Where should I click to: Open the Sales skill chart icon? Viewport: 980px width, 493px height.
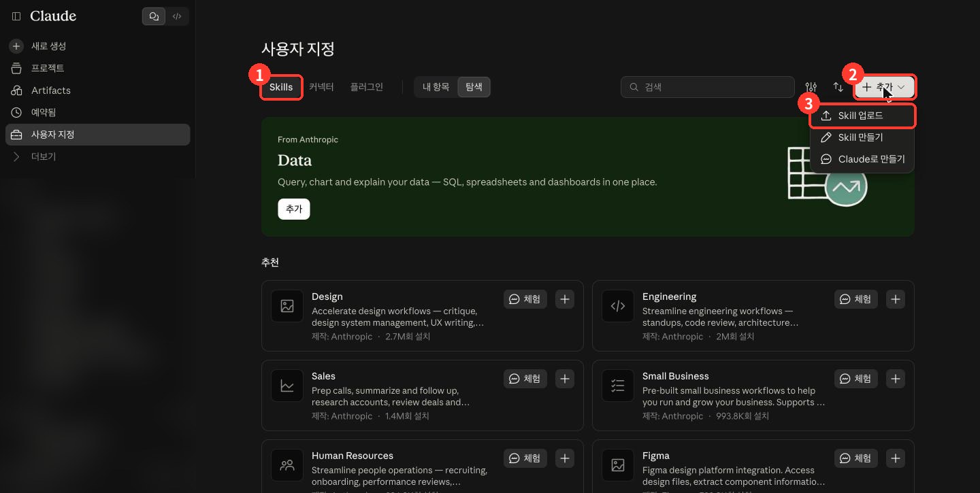(287, 386)
